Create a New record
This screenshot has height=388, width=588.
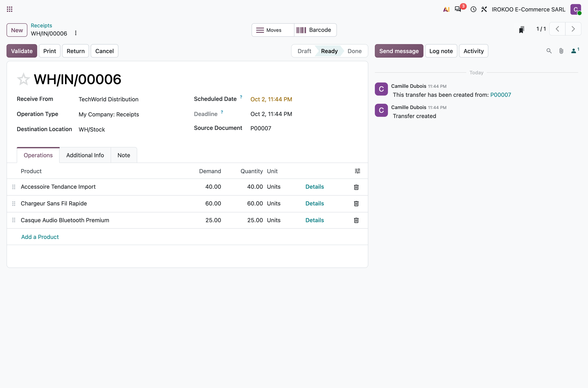[17, 30]
